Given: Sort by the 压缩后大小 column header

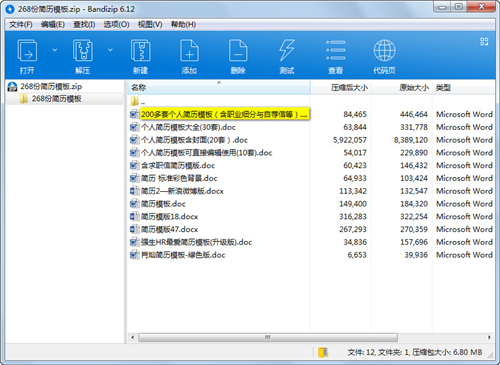Looking at the screenshot, I should click(x=341, y=88).
